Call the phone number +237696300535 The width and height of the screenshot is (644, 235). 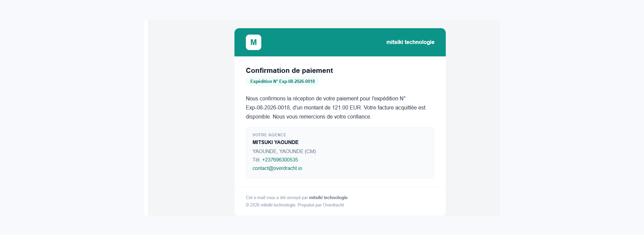(x=280, y=160)
